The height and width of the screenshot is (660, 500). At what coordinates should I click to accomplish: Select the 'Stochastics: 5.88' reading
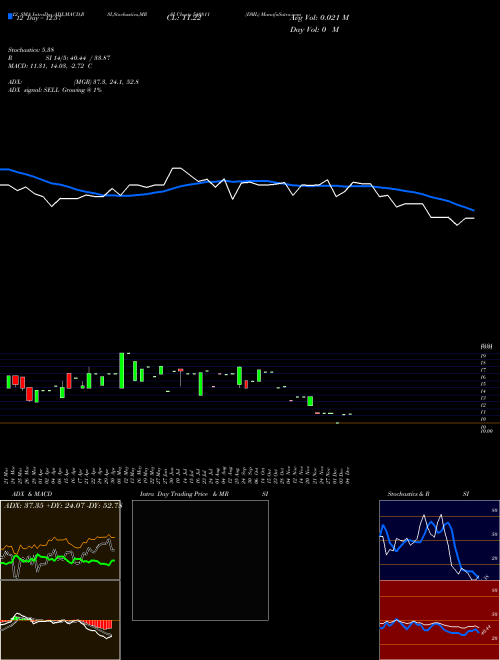pos(30,50)
